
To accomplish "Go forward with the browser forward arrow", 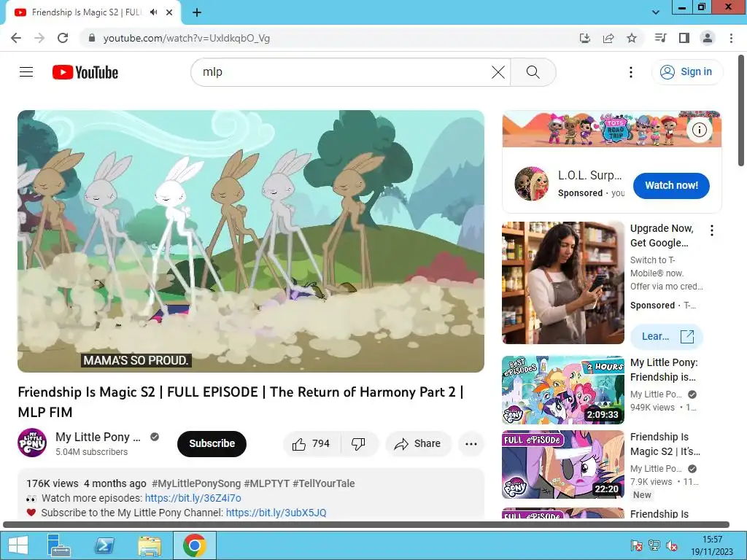I will click(x=39, y=38).
